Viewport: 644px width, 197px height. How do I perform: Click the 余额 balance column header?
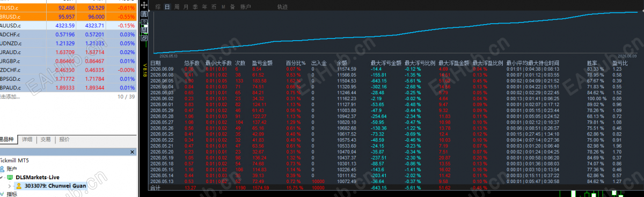tap(342, 63)
